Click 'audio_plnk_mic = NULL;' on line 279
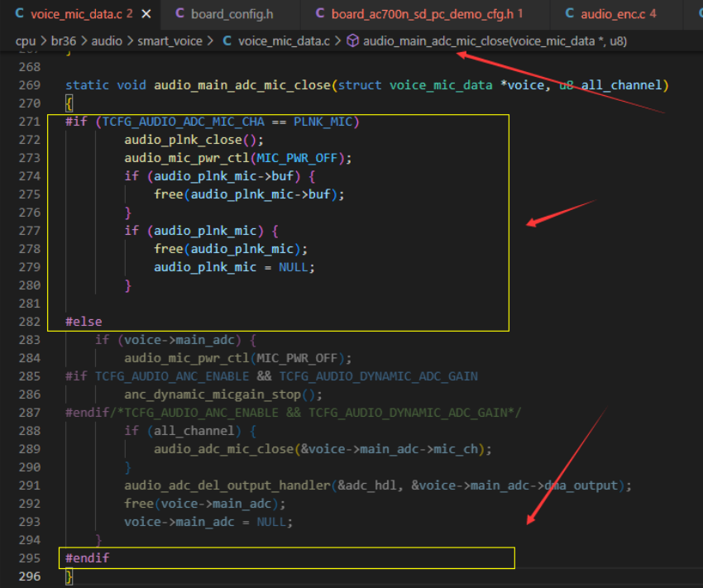Image resolution: width=703 pixels, height=588 pixels. pyautogui.click(x=235, y=268)
